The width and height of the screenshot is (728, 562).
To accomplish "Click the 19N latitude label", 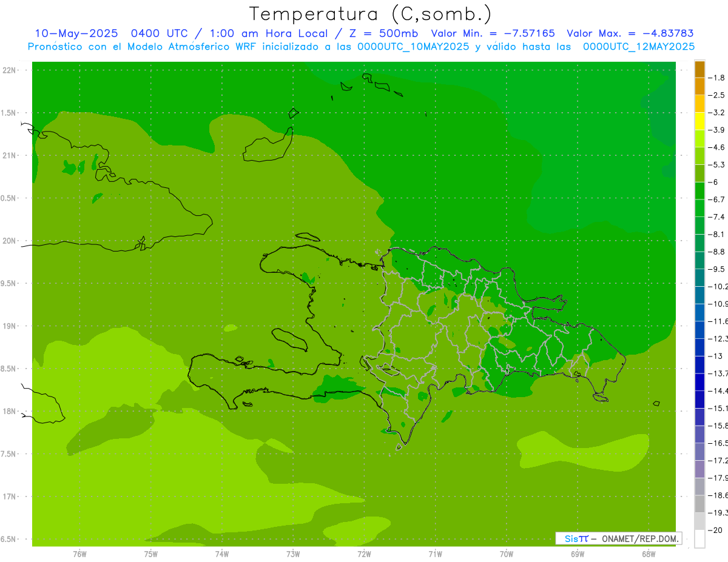I will coord(9,326).
